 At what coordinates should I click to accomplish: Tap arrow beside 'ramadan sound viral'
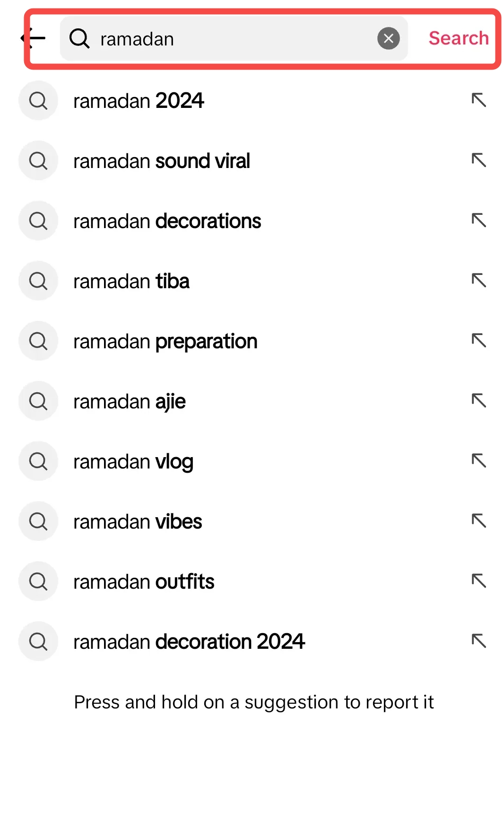[478, 160]
